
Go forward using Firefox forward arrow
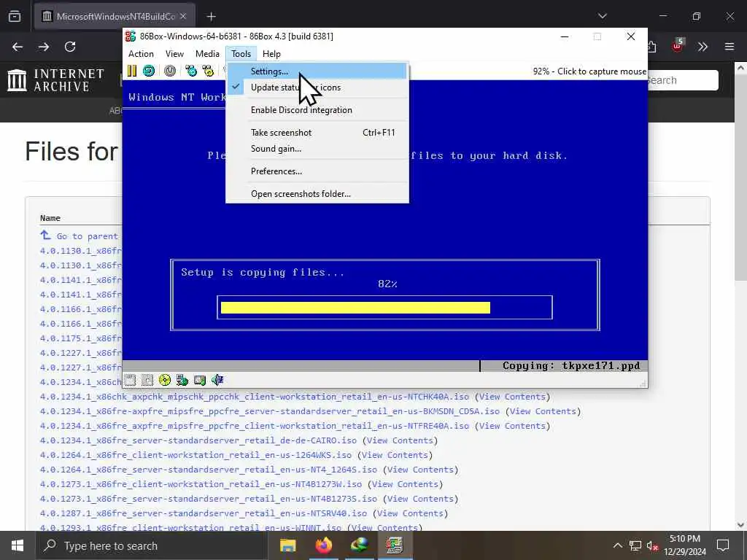(43, 47)
